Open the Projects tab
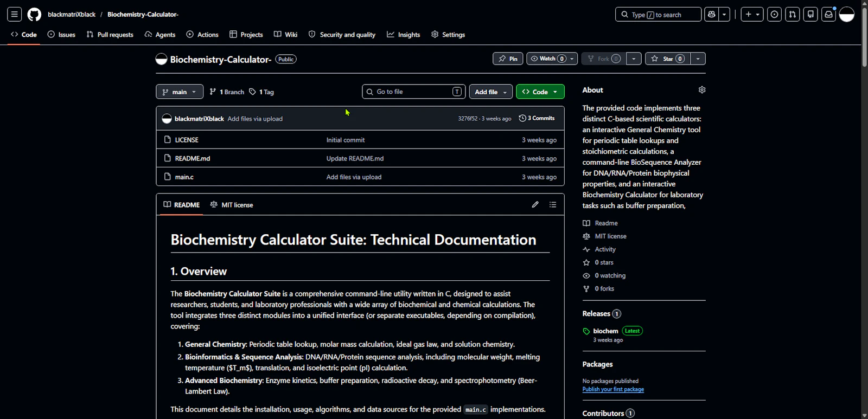 (246, 35)
